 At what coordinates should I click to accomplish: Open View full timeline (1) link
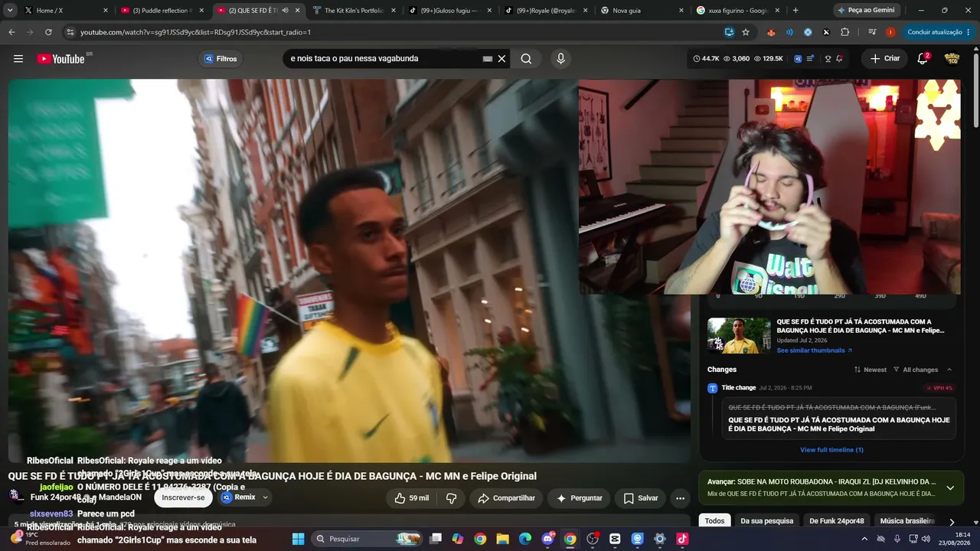[x=831, y=450]
